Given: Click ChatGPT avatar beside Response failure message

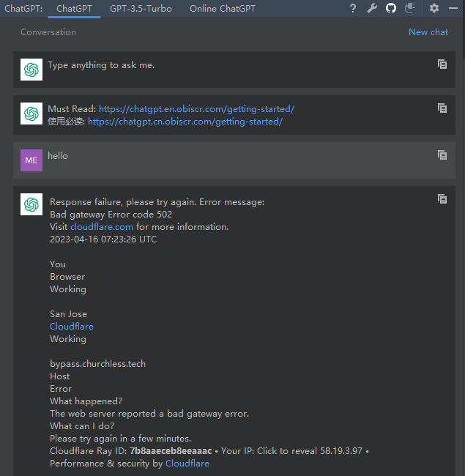Looking at the screenshot, I should point(31,204).
